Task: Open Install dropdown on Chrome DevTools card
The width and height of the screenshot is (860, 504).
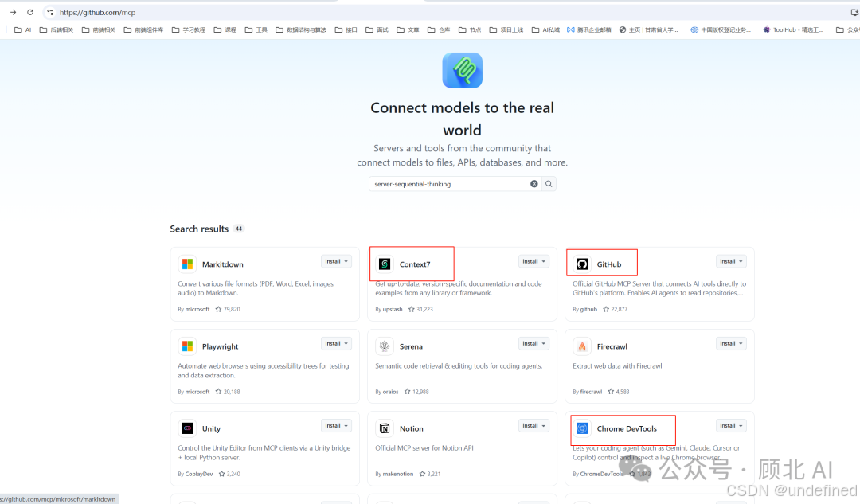Action: [731, 426]
